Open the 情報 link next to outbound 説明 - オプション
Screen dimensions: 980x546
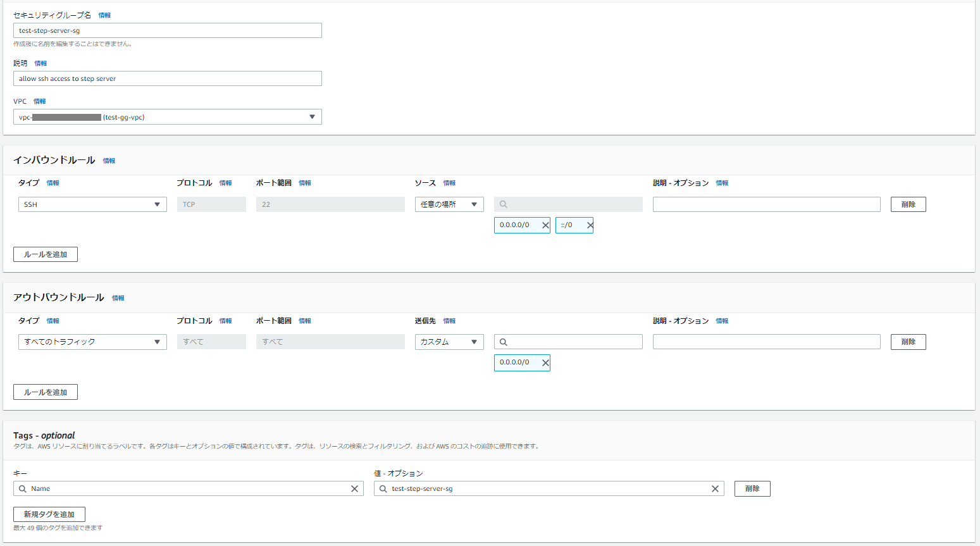coord(722,321)
